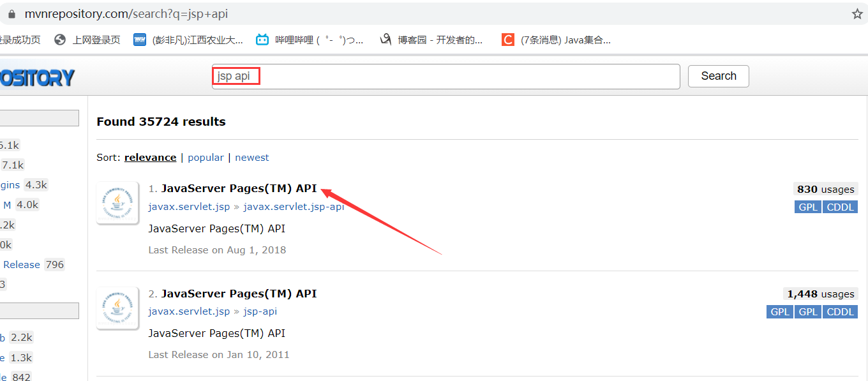This screenshot has height=381, width=868.
Task: Open result 2 JavaServer Pages(TM) API title
Action: pos(239,294)
